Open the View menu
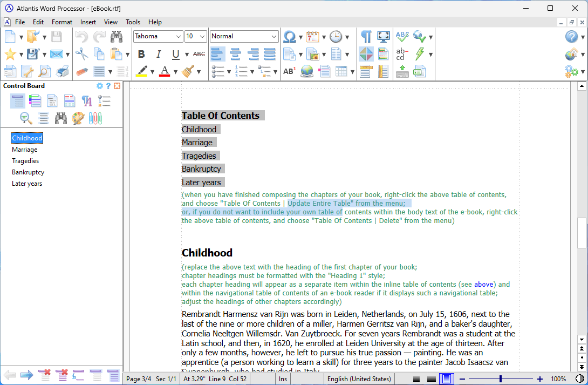The width and height of the screenshot is (588, 385). (x=111, y=22)
